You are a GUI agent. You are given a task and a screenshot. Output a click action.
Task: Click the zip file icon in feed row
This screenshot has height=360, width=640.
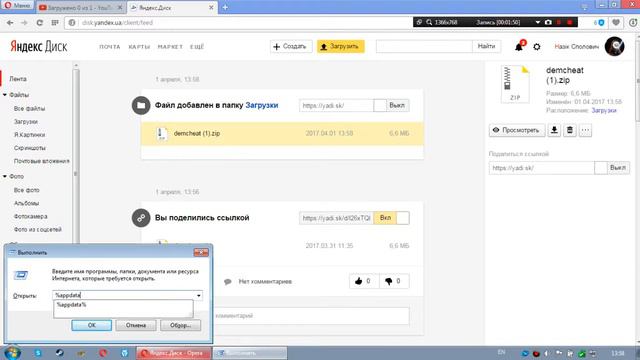coord(162,133)
